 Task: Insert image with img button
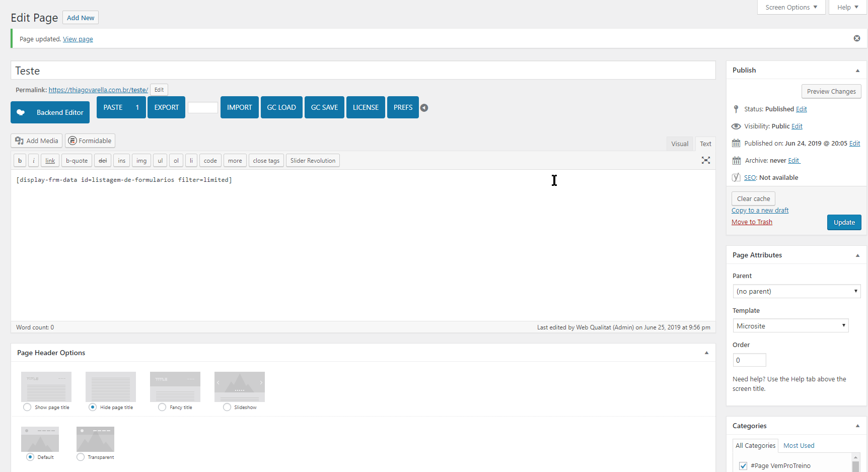141,161
